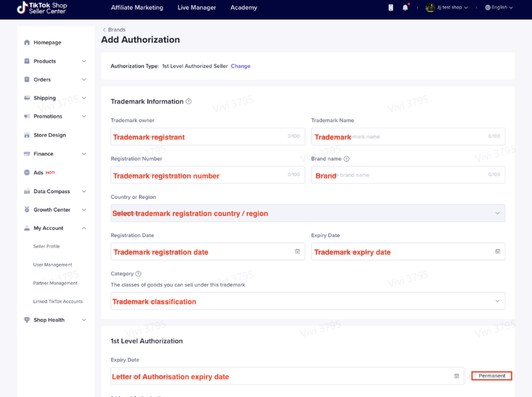Expand the Products sidebar menu
The image size is (532, 397).
click(x=84, y=61)
